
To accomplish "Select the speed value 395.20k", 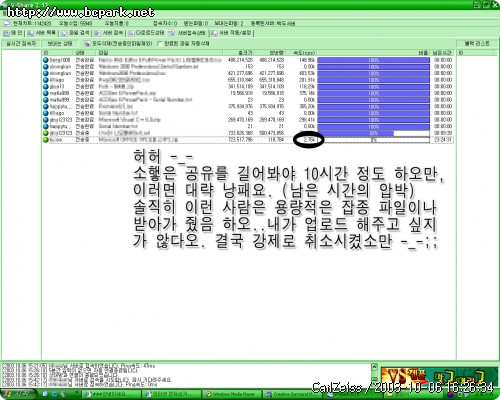I will (x=307, y=107).
